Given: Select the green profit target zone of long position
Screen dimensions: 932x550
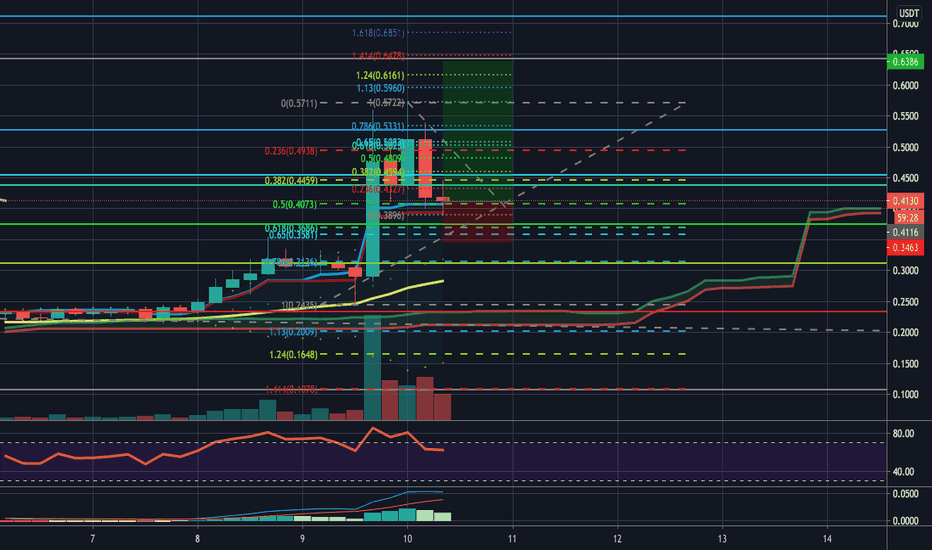Looking at the screenshot, I should [x=478, y=131].
